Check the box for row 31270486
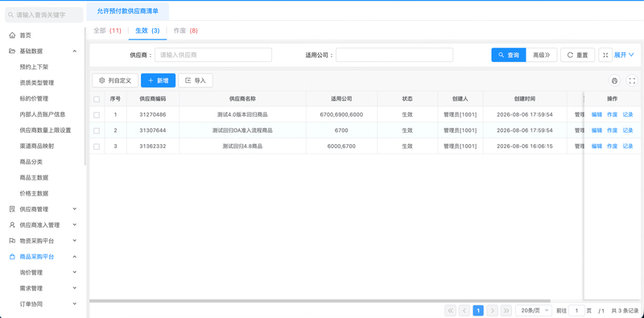This screenshot has width=644, height=318. pyautogui.click(x=97, y=115)
